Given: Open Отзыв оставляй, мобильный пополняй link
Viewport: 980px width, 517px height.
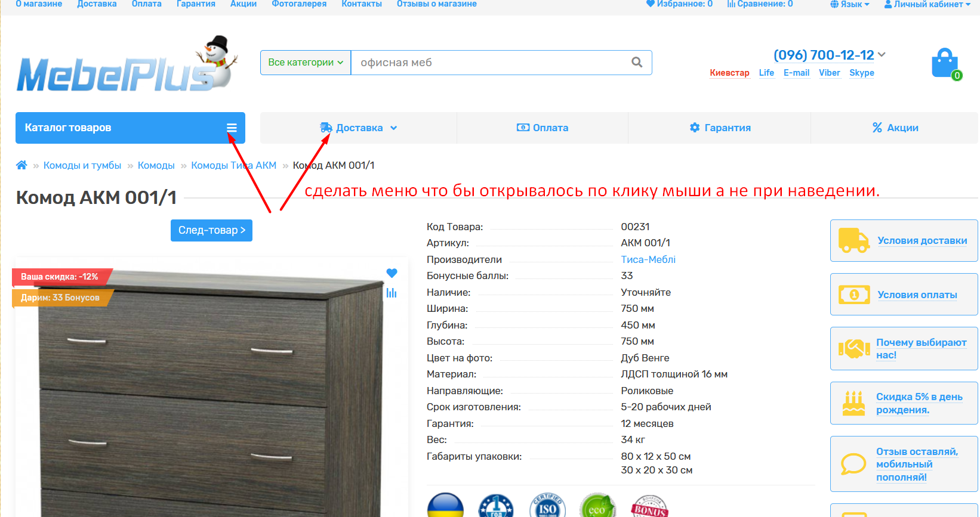Looking at the screenshot, I should (x=917, y=464).
